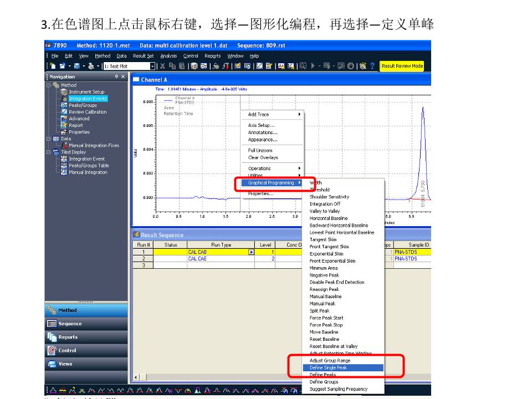Screen dimensions: 532x399
Task: Open the Test Plot dropdown in the toolbar
Action: [153, 66]
